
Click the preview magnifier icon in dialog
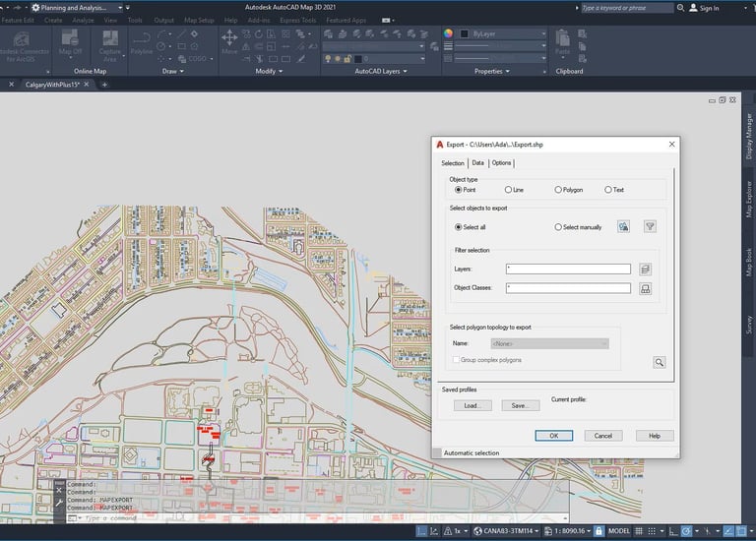[659, 362]
